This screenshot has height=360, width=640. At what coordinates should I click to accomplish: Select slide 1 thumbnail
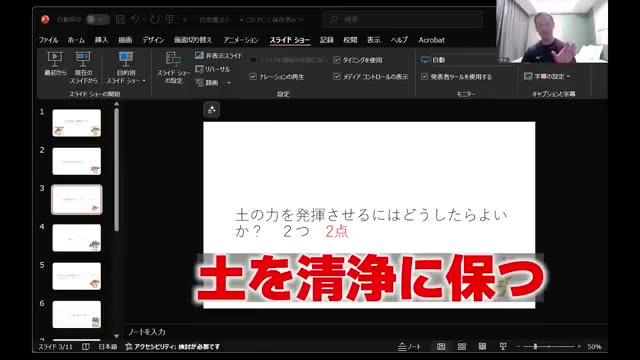pos(77,123)
